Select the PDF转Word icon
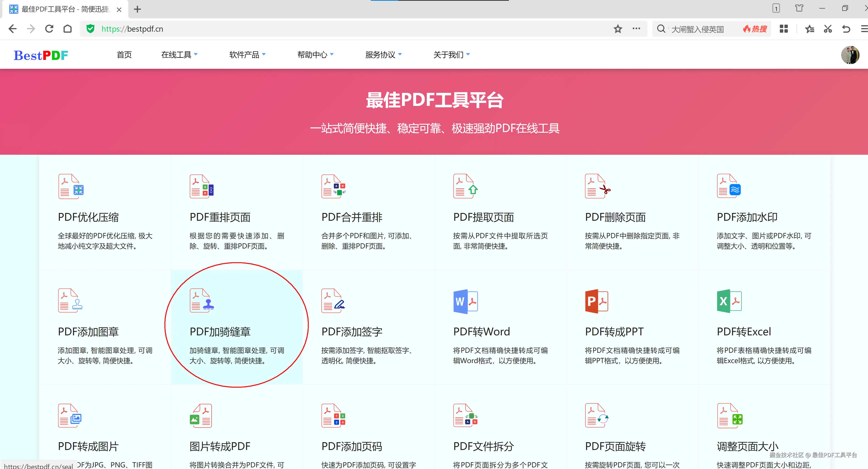The image size is (868, 469). pos(465,301)
